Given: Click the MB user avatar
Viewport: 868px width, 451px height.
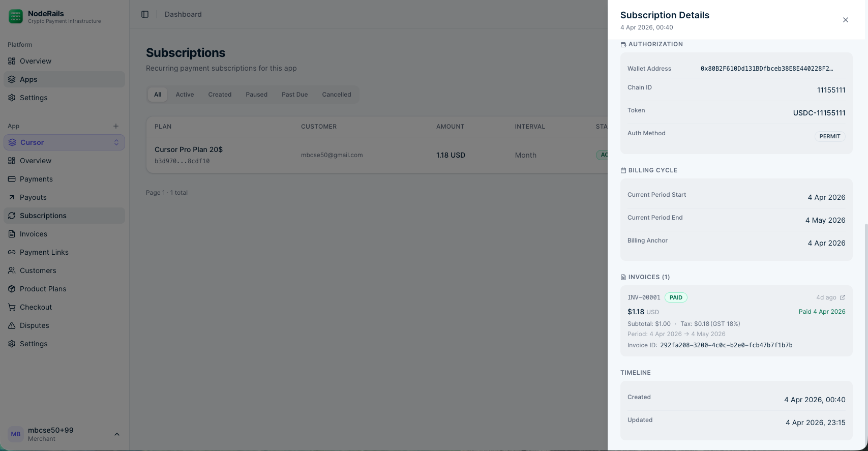Looking at the screenshot, I should pyautogui.click(x=16, y=434).
